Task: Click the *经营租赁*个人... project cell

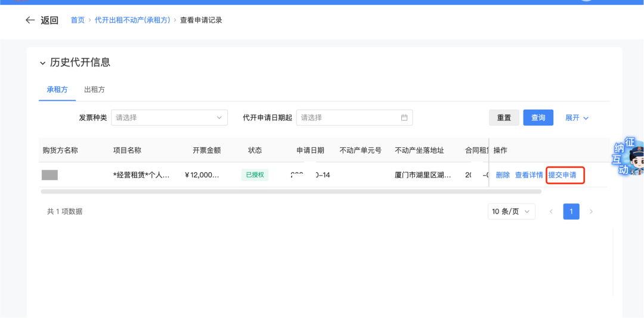Action: (x=141, y=175)
